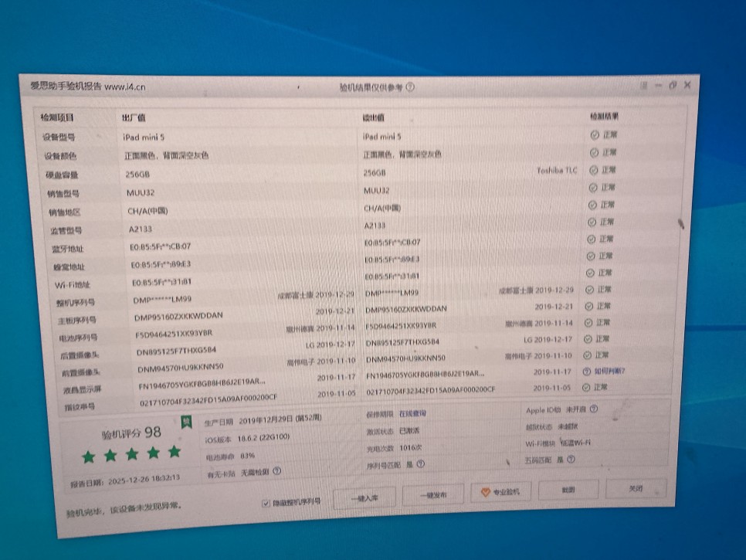Click the 截图 screenshot button

point(568,490)
